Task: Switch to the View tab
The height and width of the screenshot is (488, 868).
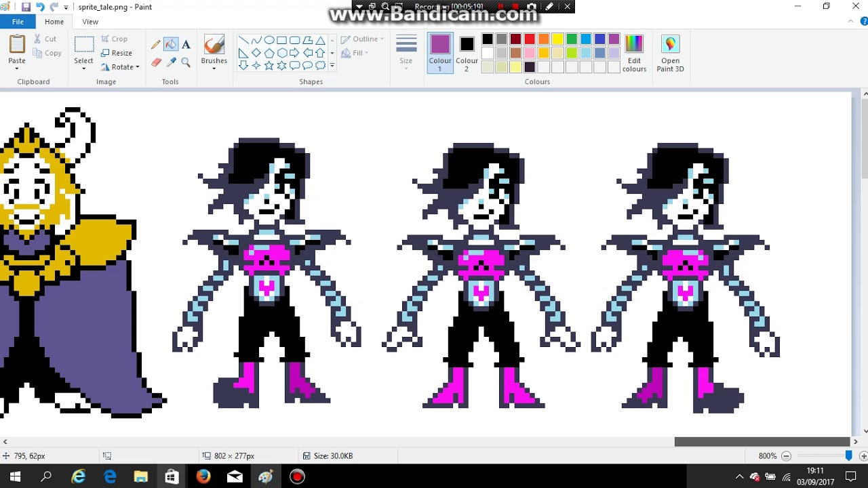Action: (x=90, y=22)
